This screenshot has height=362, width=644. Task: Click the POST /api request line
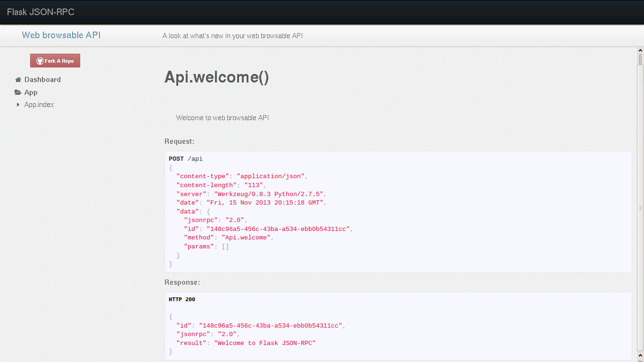point(186,159)
